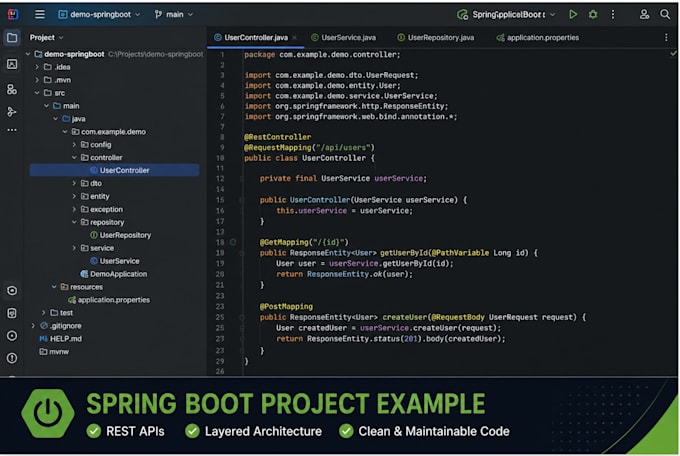
Task: Open Search Everywhere magnifier
Action: pyautogui.click(x=665, y=14)
